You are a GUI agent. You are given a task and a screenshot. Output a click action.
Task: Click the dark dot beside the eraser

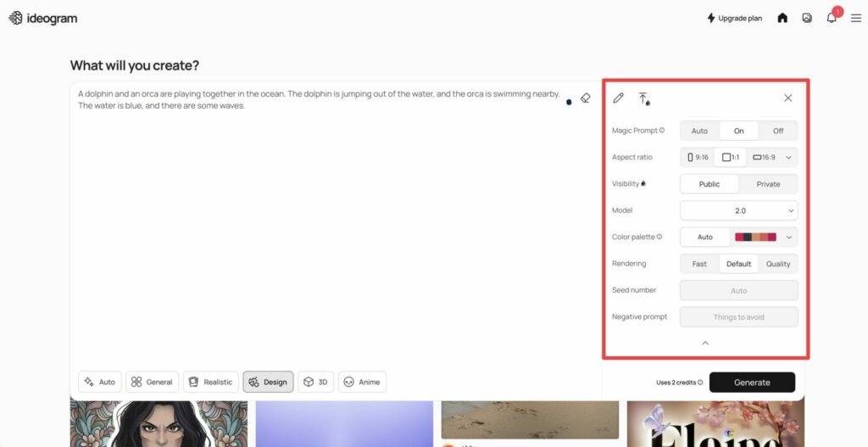[569, 102]
